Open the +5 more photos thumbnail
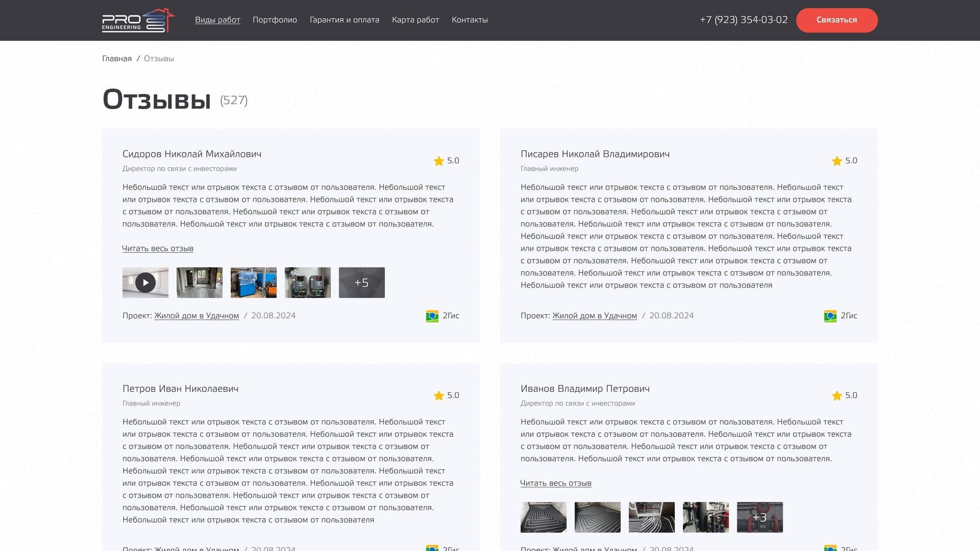This screenshot has height=551, width=980. click(362, 283)
